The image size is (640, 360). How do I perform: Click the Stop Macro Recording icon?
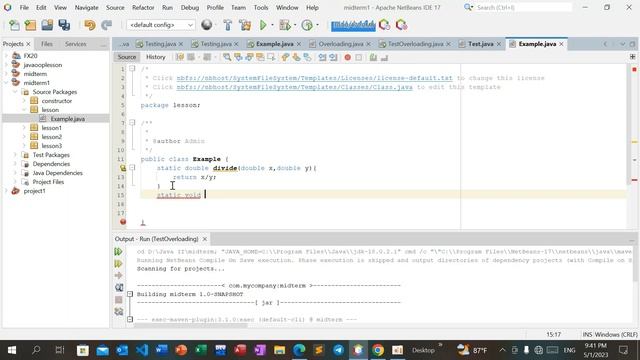point(358,58)
